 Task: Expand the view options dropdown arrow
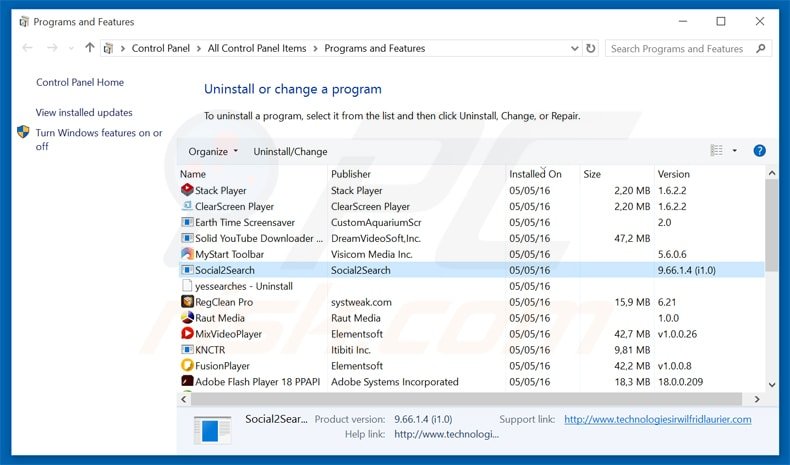[x=735, y=151]
